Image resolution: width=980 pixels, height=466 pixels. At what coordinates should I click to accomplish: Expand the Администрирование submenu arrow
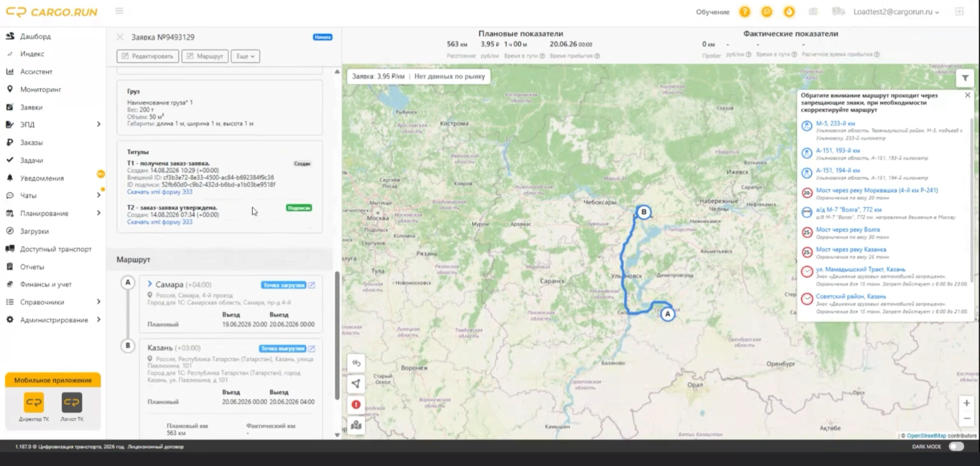point(99,320)
